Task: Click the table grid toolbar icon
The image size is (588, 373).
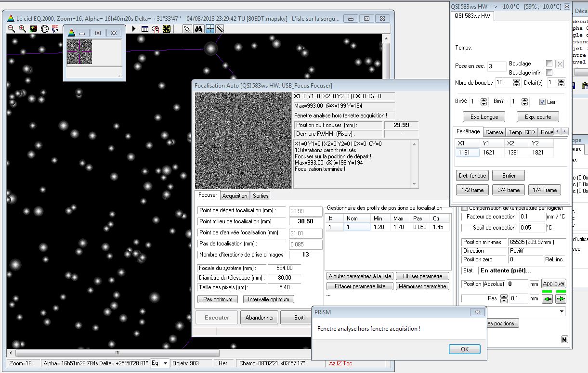Action: (x=144, y=29)
